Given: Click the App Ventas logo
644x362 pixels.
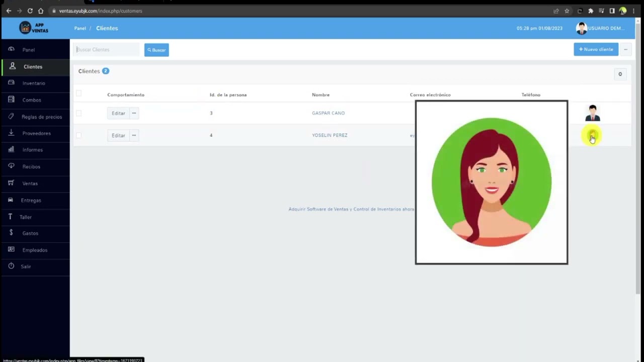Looking at the screenshot, I should tap(34, 28).
